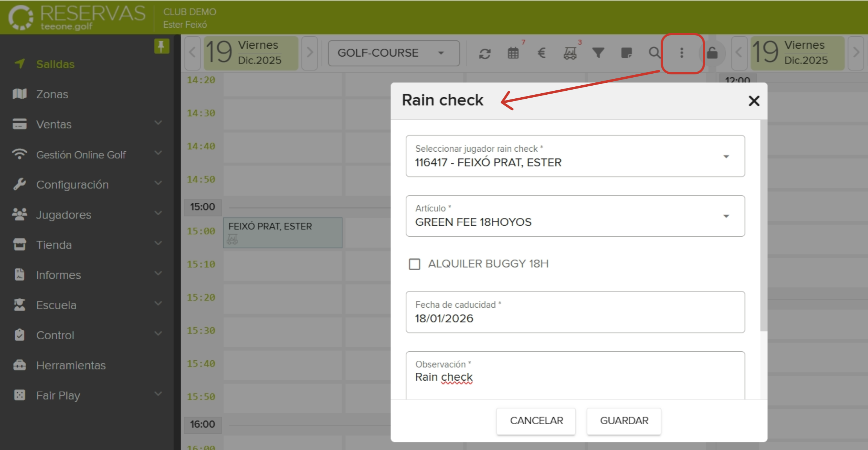Screen dimensions: 868x450
Task: Open the filter icon in the toolbar
Action: coord(599,53)
